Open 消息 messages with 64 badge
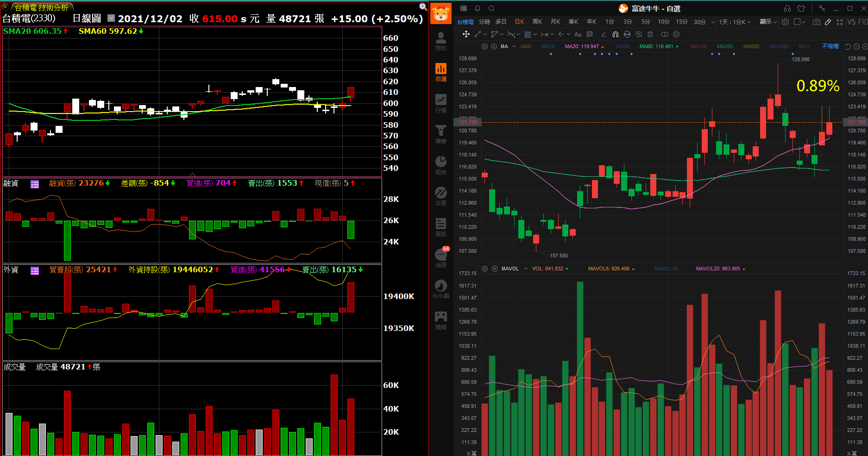 coord(441,258)
